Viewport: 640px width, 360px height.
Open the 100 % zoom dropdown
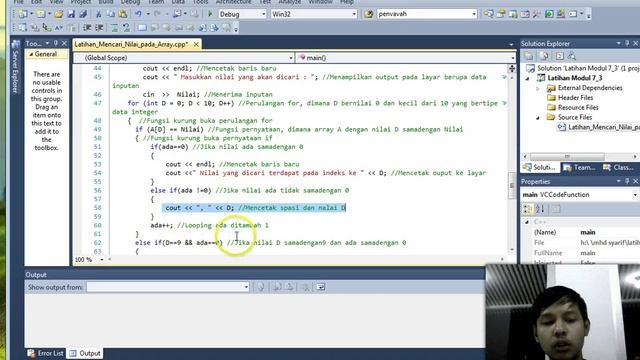pyautogui.click(x=102, y=260)
